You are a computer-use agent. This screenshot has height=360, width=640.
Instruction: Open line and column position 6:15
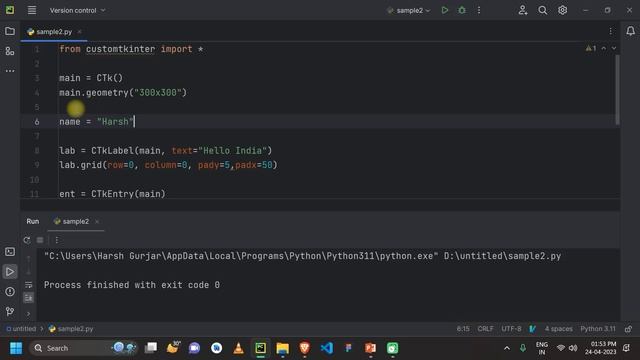[463, 329]
